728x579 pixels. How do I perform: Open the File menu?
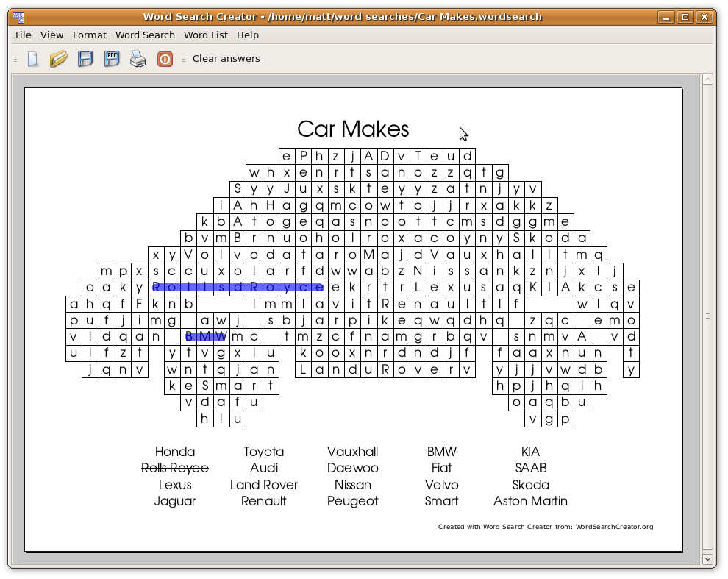tap(24, 35)
